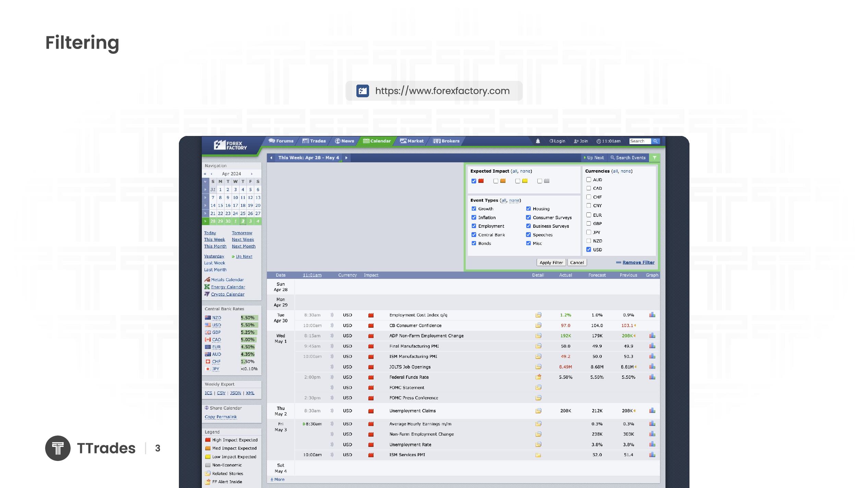
Task: Show graph for ADP Non-Farm Employment Change
Action: pyautogui.click(x=652, y=336)
